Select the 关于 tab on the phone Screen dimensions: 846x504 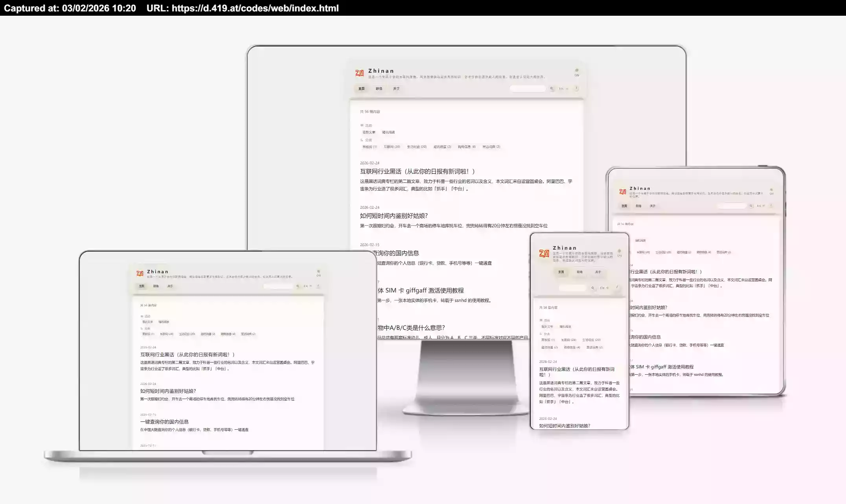click(598, 272)
